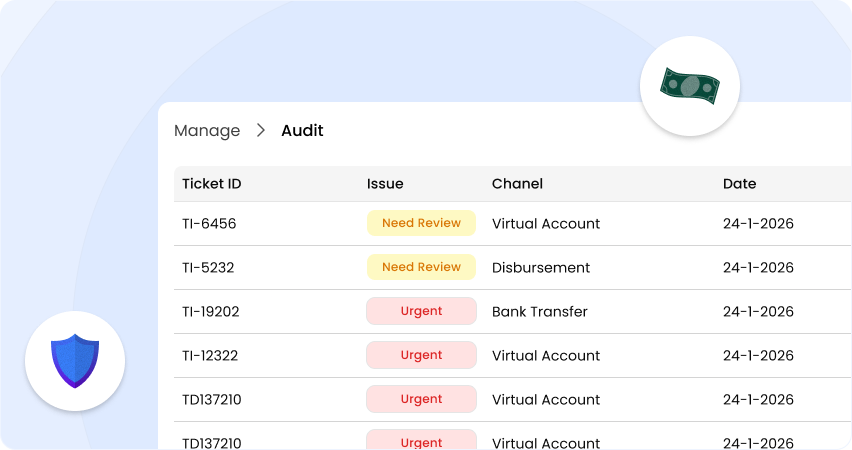852x450 pixels.
Task: Select the Bank Transfer channel cell
Action: [540, 312]
